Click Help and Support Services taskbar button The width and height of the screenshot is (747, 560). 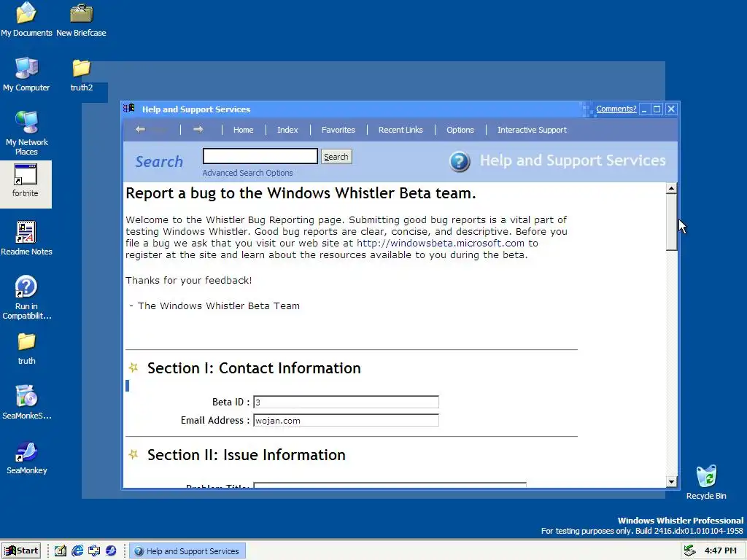pos(187,551)
